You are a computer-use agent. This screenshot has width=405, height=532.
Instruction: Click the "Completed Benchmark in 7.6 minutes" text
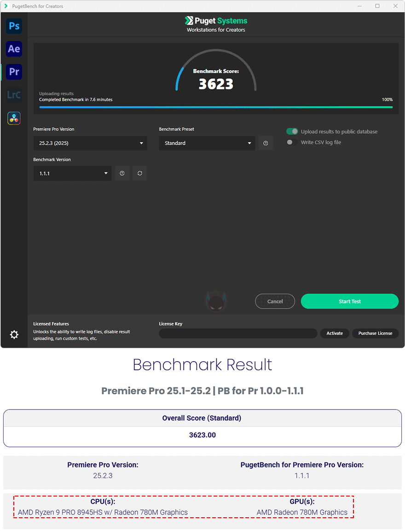click(x=75, y=99)
